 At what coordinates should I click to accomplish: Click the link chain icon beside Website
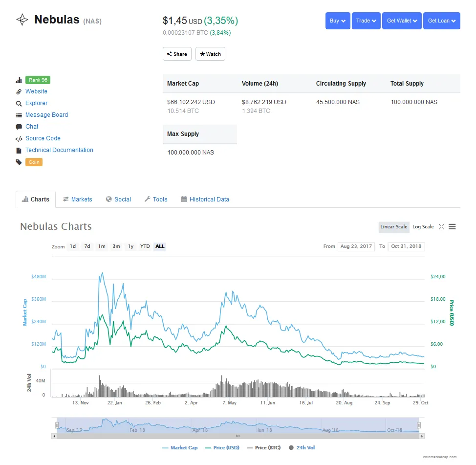point(19,92)
